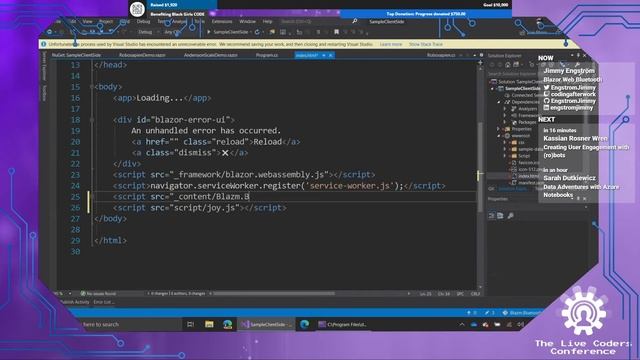640x360 pixels.
Task: Focus Search Solution Explorer field
Action: click(513, 74)
